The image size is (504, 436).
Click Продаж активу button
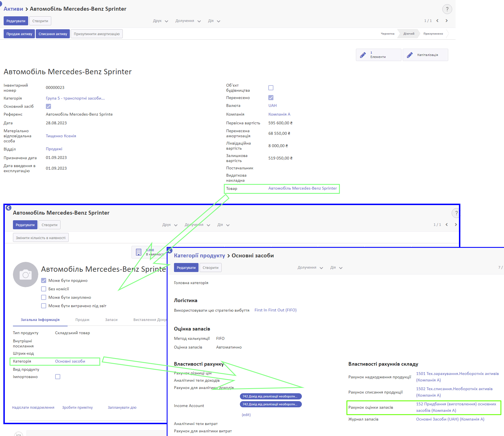tap(19, 34)
